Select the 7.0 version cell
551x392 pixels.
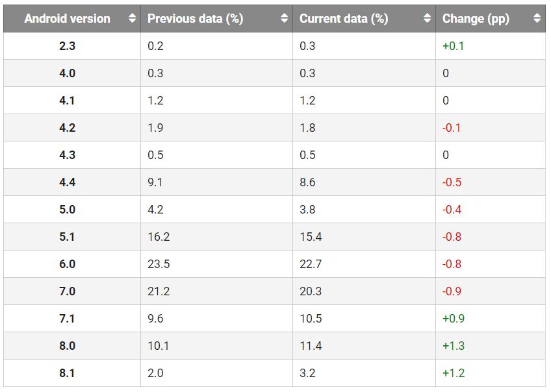[67, 291]
